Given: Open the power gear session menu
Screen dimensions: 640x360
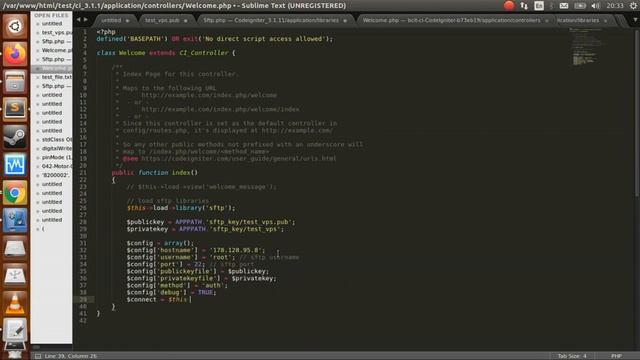Looking at the screenshot, I should pos(633,5).
